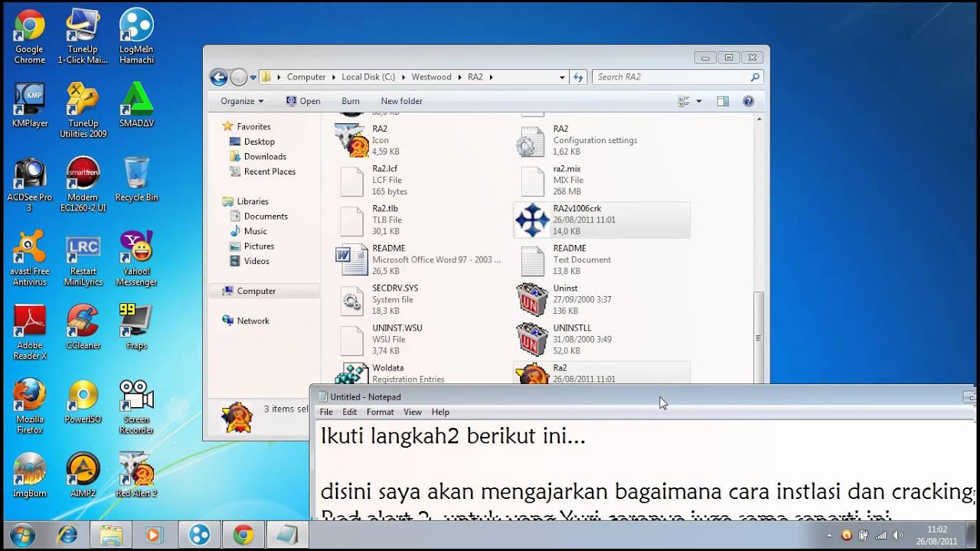
Task: Select PowerISO desktop icon
Action: [83, 402]
